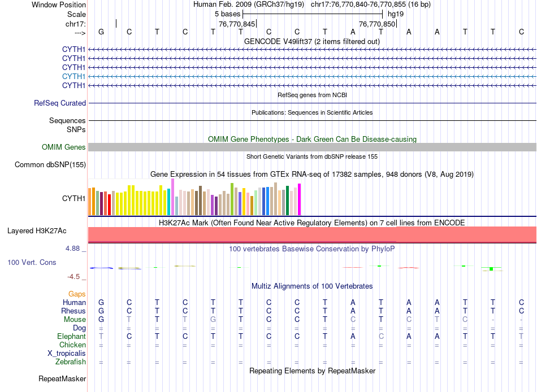Open the OMIM Gene Phenotypes track title

[313, 140]
